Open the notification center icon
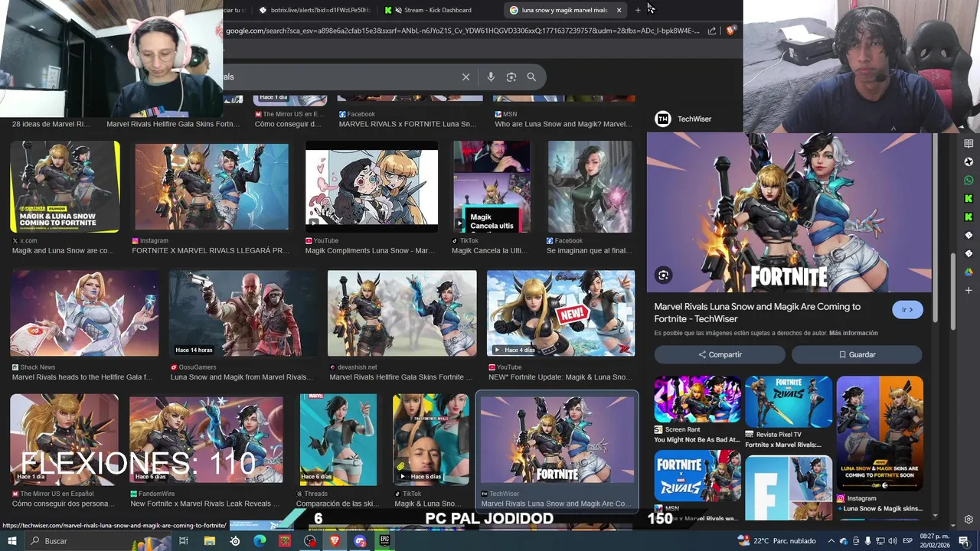Viewport: 980px width, 551px height. (964, 541)
